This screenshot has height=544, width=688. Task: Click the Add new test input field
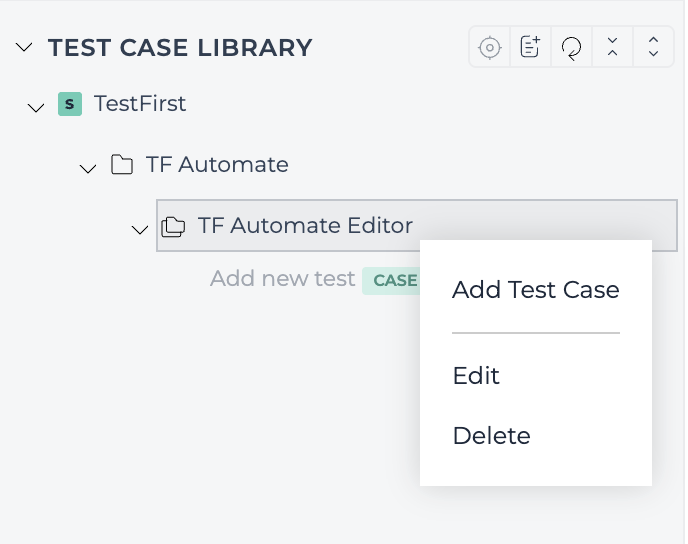tap(283, 279)
